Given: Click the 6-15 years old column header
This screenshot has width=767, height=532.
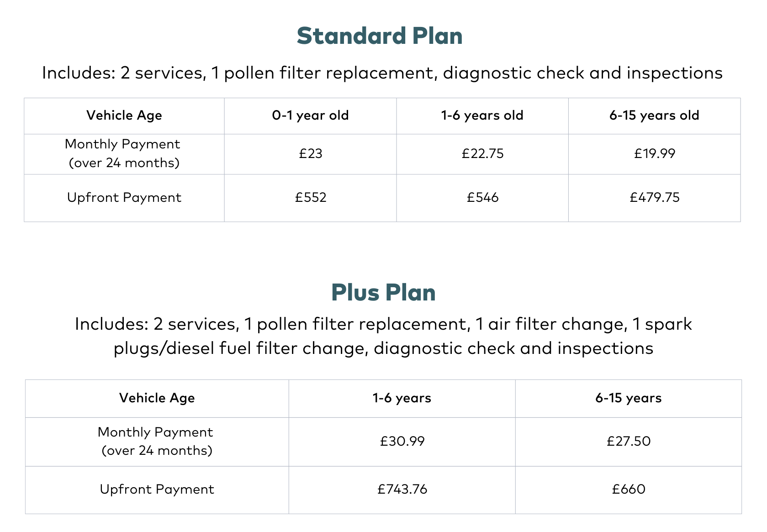Looking at the screenshot, I should tap(654, 116).
